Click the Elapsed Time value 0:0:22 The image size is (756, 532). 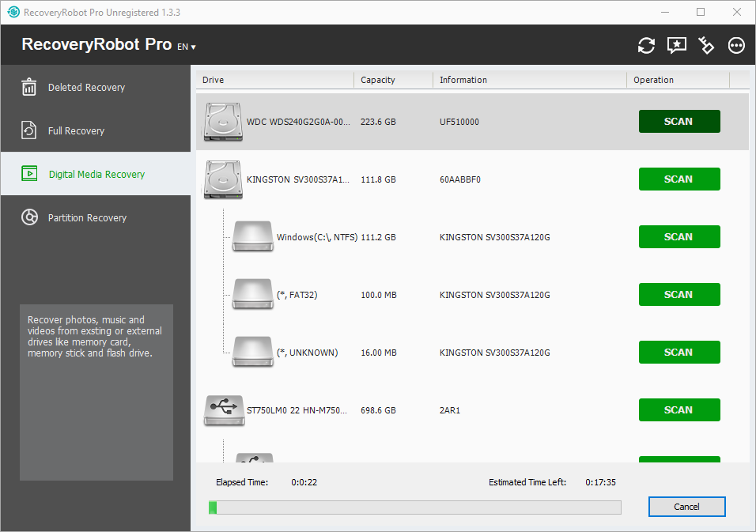pos(304,482)
